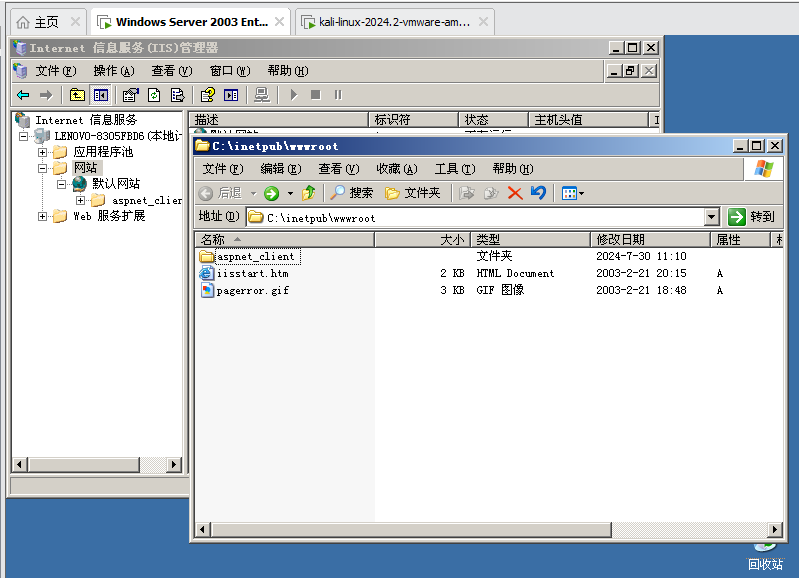Select the aspnet_client folder in Explorer

coord(256,256)
